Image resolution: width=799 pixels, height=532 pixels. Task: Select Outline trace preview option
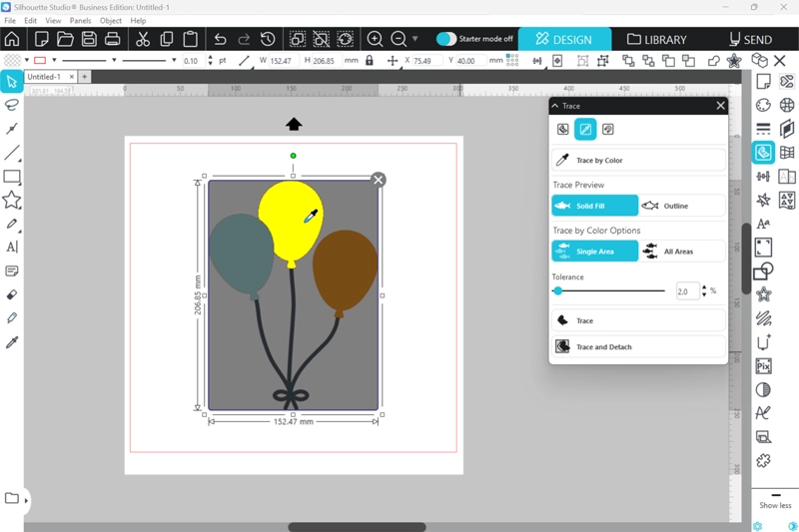[682, 206]
